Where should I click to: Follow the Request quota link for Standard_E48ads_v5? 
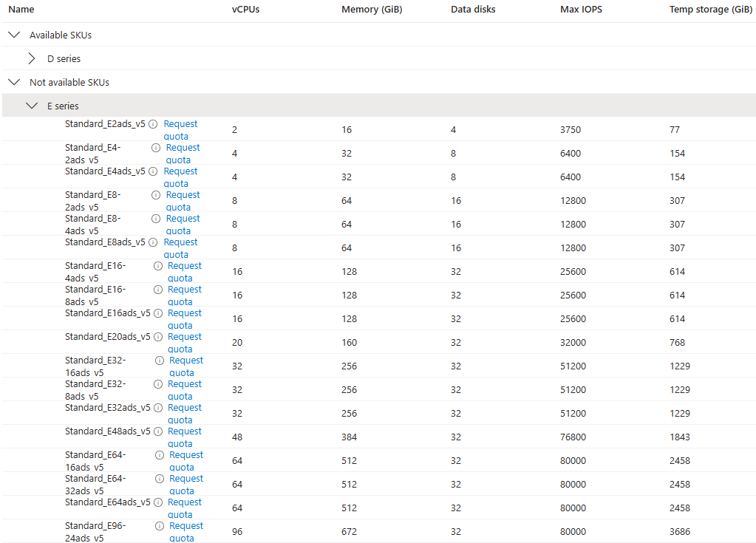click(185, 437)
